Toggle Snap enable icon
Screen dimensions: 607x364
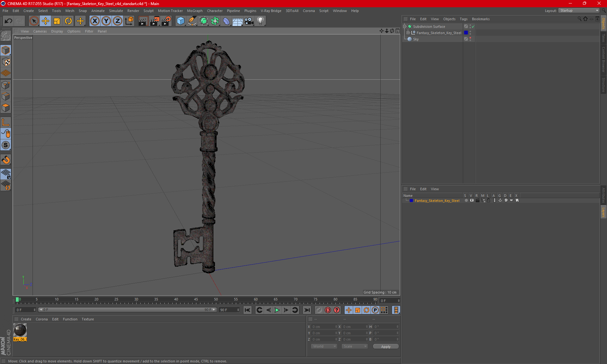click(6, 160)
